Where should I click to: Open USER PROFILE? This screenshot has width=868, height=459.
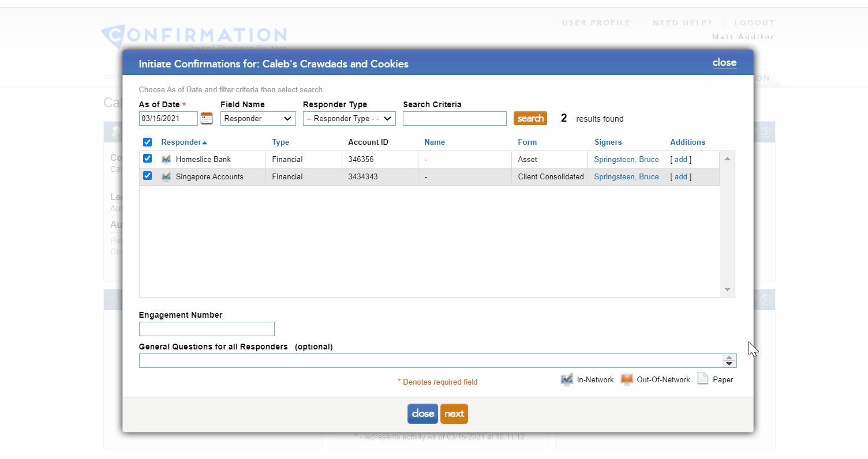[x=596, y=22]
